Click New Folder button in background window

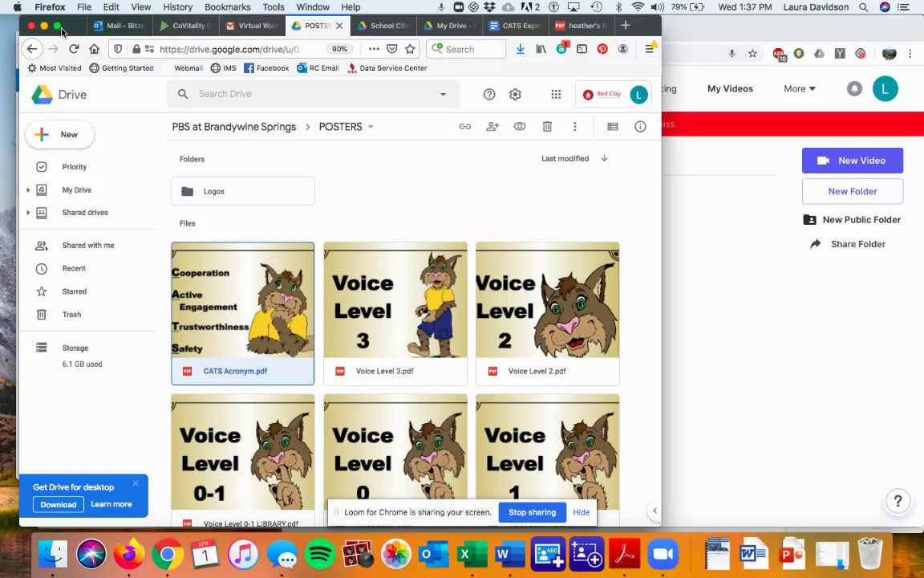(852, 191)
